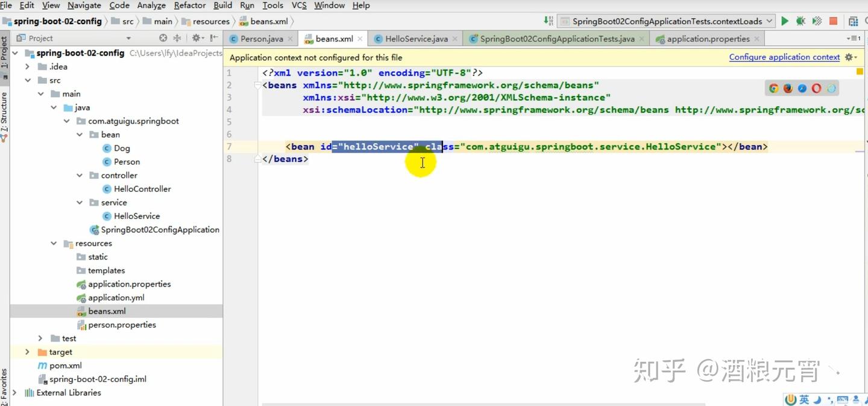Open Project panel settings gear
Image resolution: width=868 pixels, height=406 pixels.
click(x=196, y=38)
